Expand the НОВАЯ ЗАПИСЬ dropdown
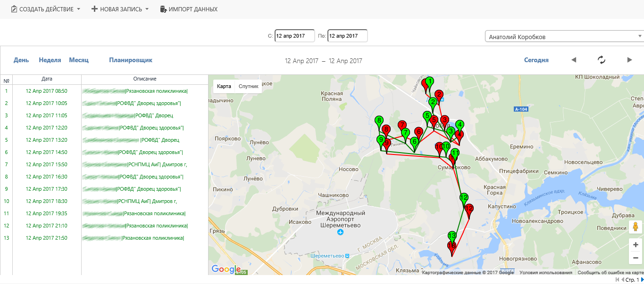The image size is (644, 284). (120, 9)
